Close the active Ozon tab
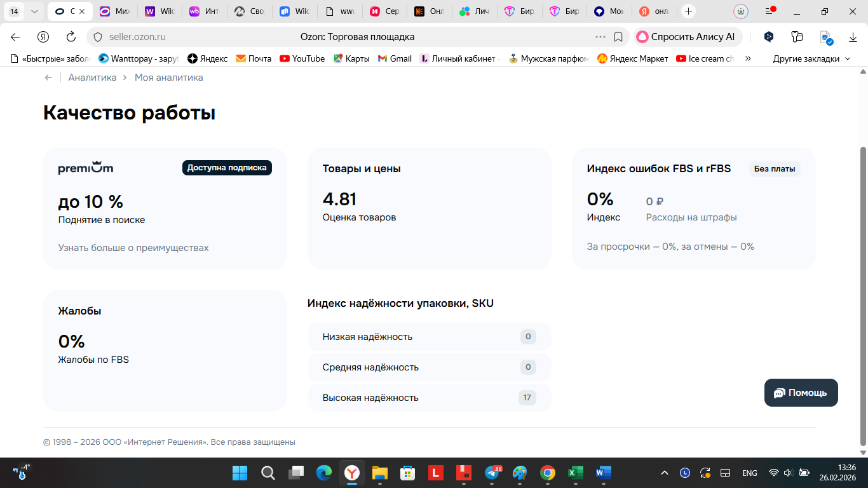This screenshot has width=868, height=488. 82,11
